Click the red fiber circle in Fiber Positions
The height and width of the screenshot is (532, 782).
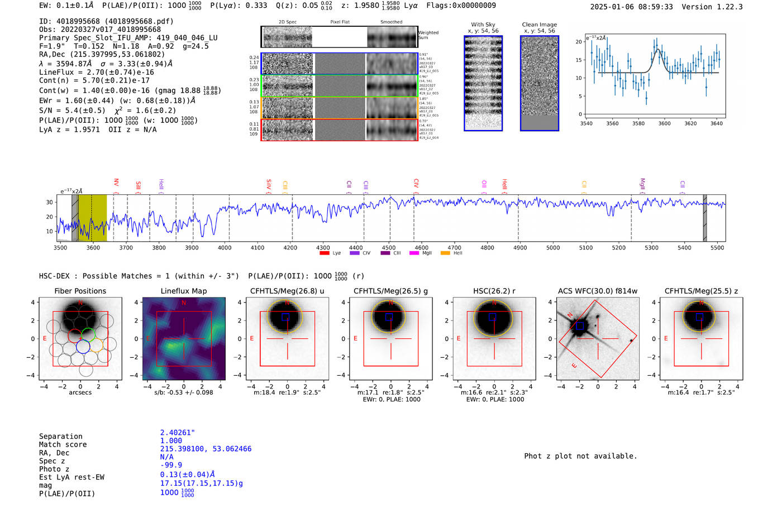75,336
